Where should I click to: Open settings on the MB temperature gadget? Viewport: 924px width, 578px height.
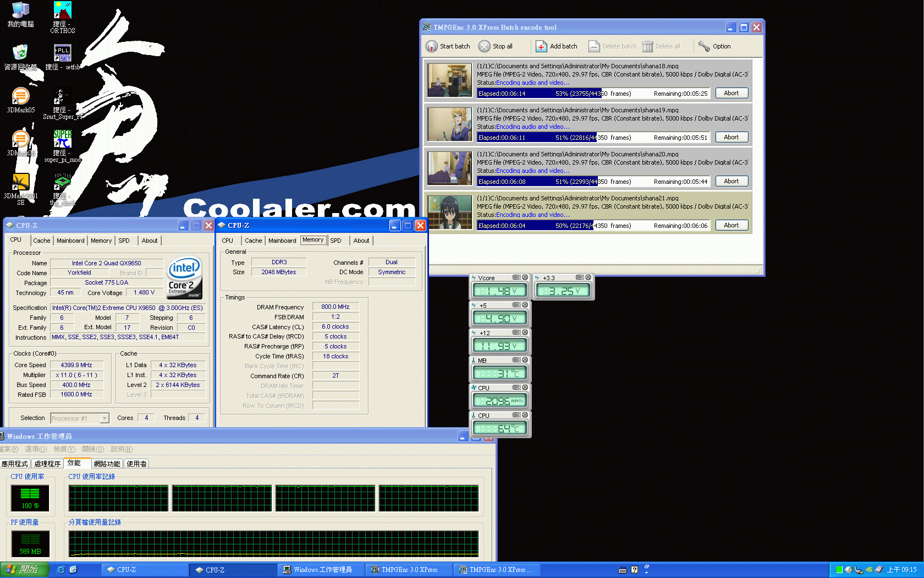pyautogui.click(x=516, y=360)
